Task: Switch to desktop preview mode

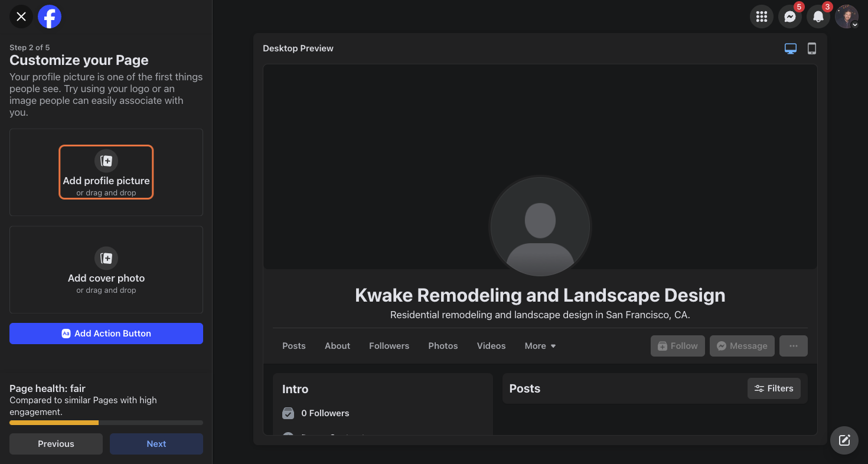Action: point(791,48)
